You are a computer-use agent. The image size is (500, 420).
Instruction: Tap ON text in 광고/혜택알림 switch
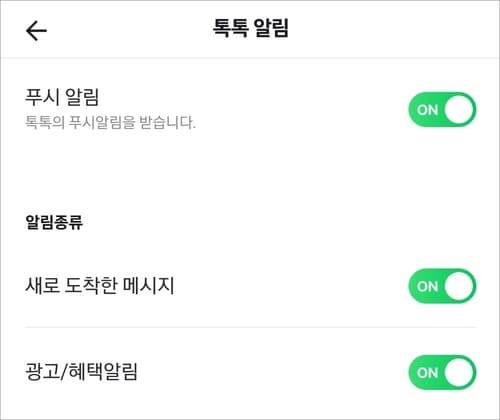pyautogui.click(x=427, y=373)
